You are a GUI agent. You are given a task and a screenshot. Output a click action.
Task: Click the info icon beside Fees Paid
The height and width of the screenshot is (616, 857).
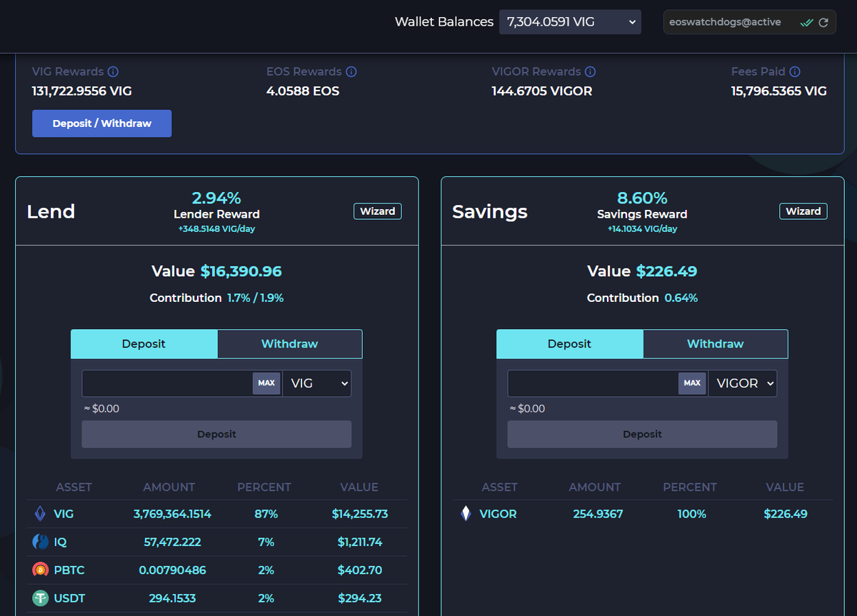pyautogui.click(x=795, y=71)
